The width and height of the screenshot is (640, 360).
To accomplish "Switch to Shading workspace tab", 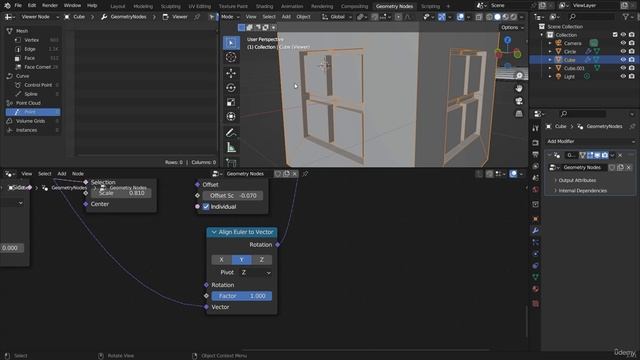I will (264, 6).
